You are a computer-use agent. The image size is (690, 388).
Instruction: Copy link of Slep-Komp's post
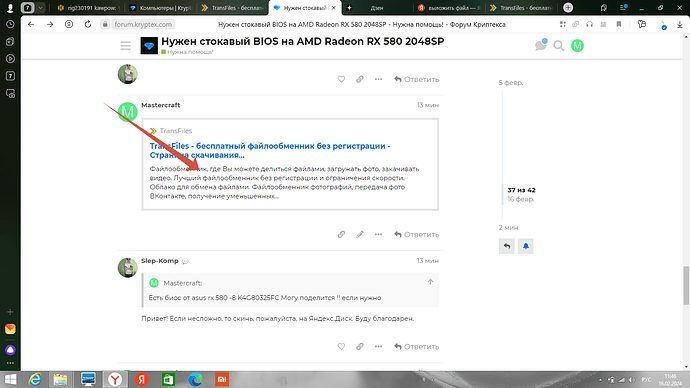pyautogui.click(x=360, y=347)
